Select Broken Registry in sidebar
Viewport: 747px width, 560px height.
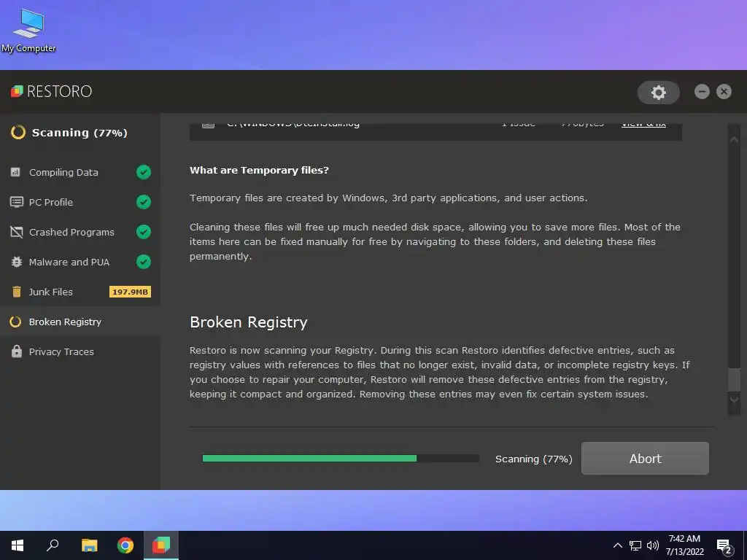coord(80,322)
